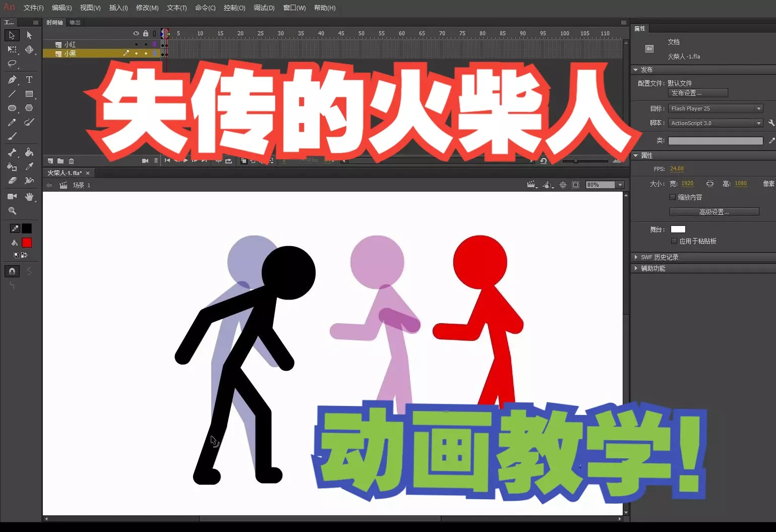Select the Zoom magnifier tool

click(12, 211)
